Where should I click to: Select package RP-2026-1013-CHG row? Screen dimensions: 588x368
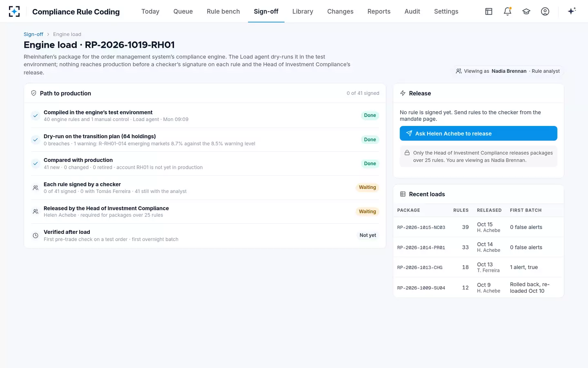[x=479, y=267]
